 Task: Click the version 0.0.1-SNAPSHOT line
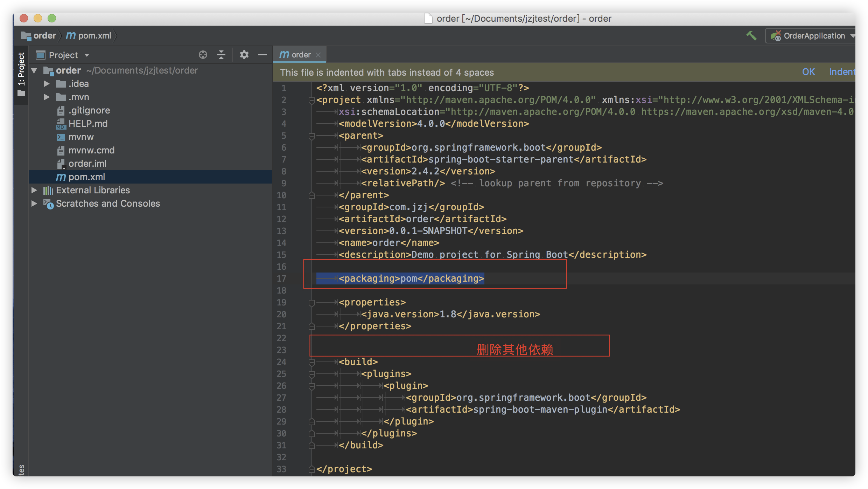431,231
